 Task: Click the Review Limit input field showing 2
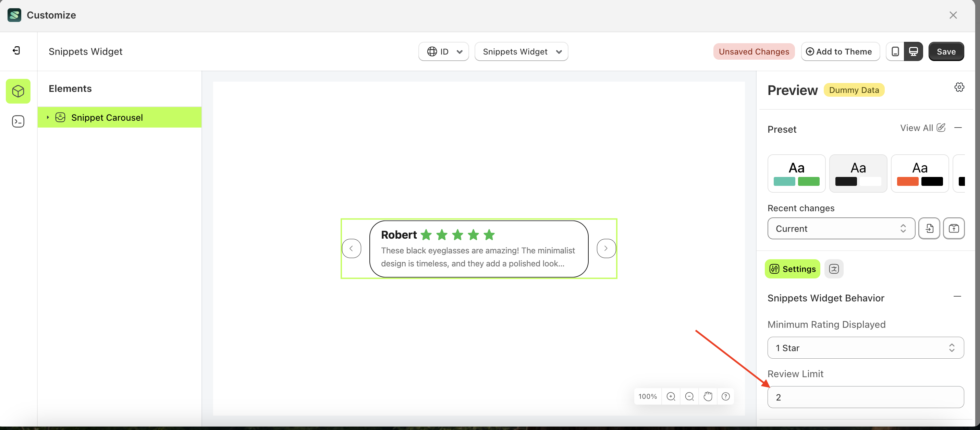coord(865,397)
